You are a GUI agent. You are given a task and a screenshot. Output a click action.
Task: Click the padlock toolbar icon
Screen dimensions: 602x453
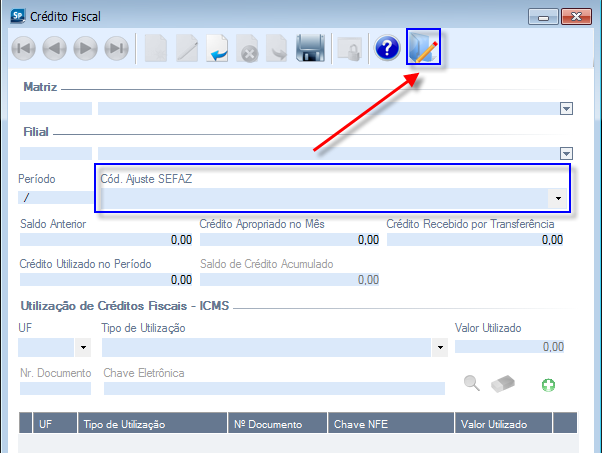click(x=349, y=49)
